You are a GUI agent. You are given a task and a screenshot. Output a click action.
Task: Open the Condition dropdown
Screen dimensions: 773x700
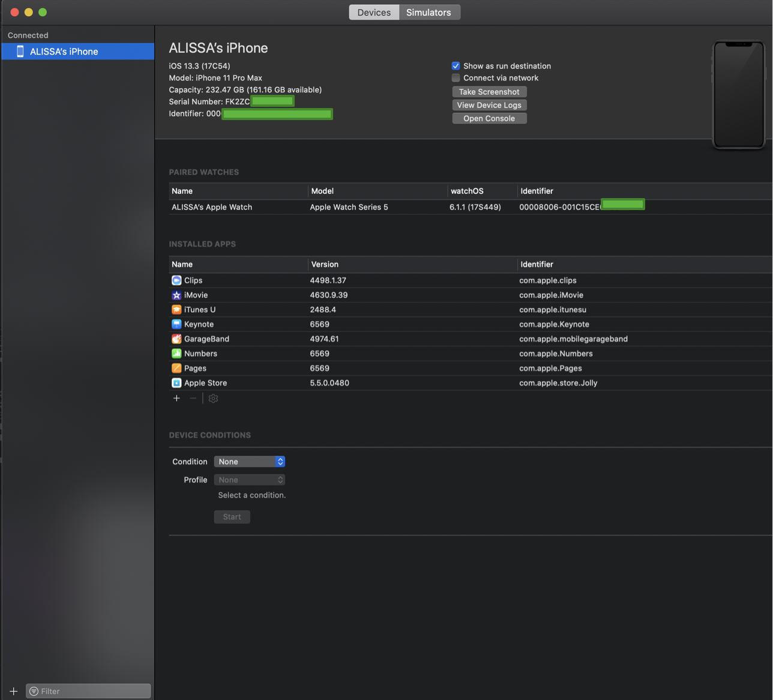[x=250, y=462]
